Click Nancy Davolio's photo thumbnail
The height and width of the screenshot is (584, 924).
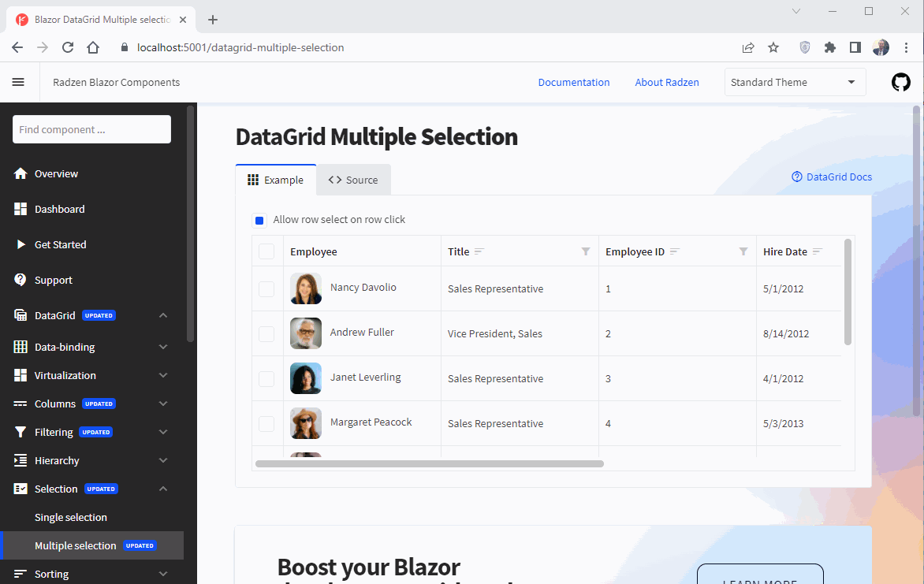pos(306,288)
